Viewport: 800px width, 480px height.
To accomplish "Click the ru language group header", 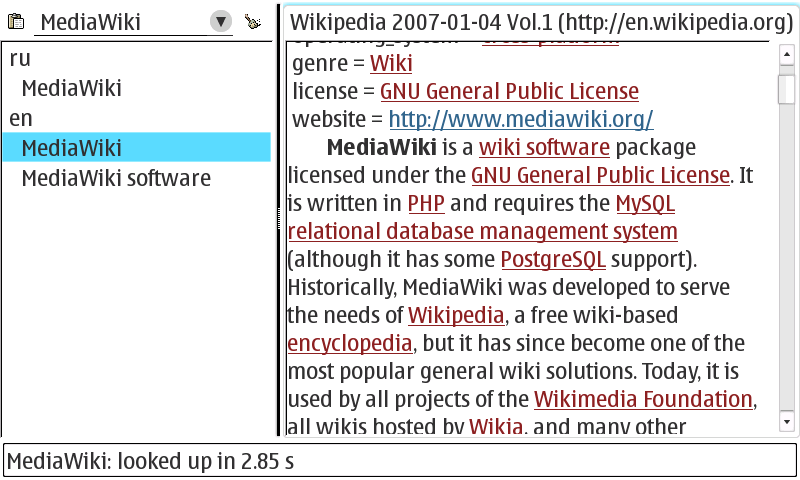I will click(x=20, y=58).
